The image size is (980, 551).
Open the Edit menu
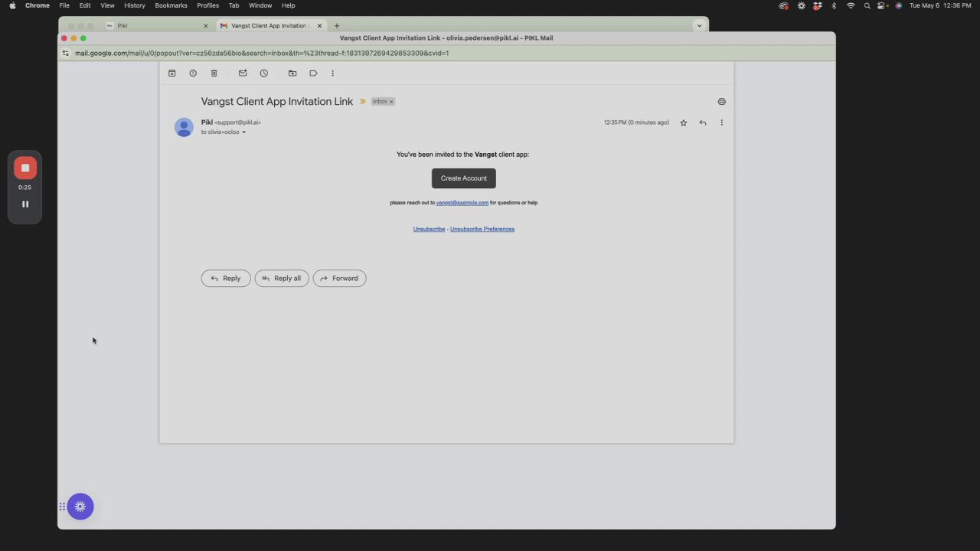click(85, 5)
